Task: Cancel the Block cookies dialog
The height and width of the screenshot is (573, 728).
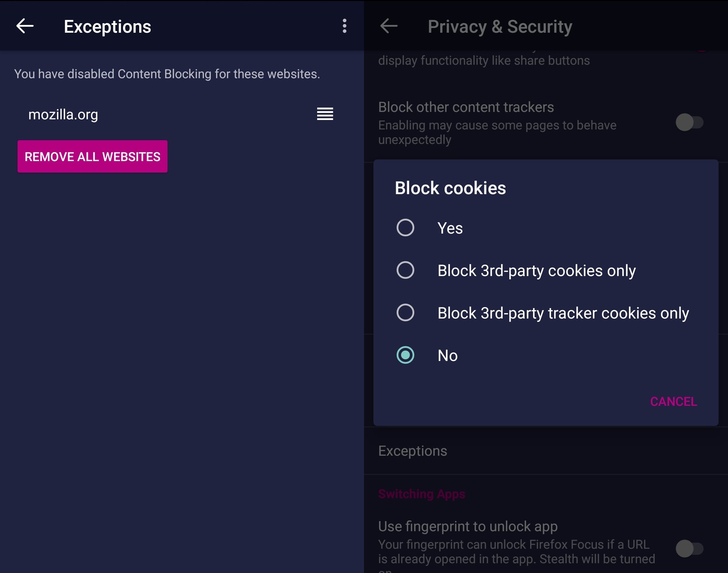Action: point(673,401)
